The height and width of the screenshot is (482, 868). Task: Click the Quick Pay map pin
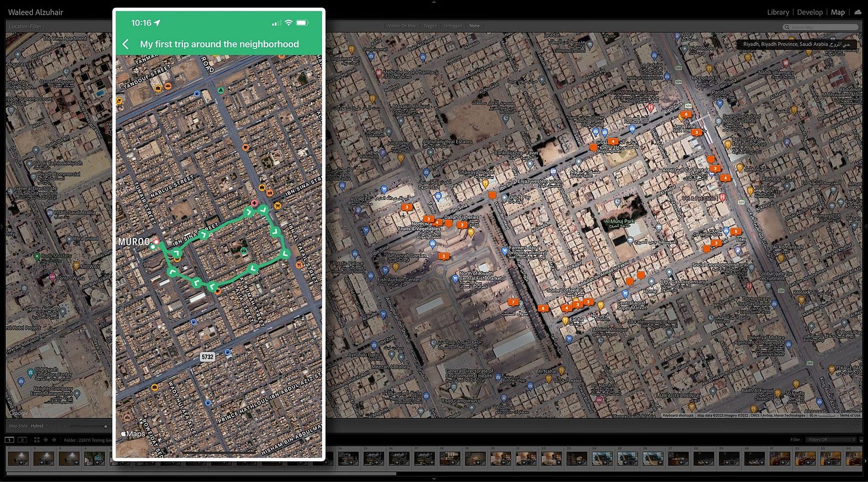tap(504, 199)
